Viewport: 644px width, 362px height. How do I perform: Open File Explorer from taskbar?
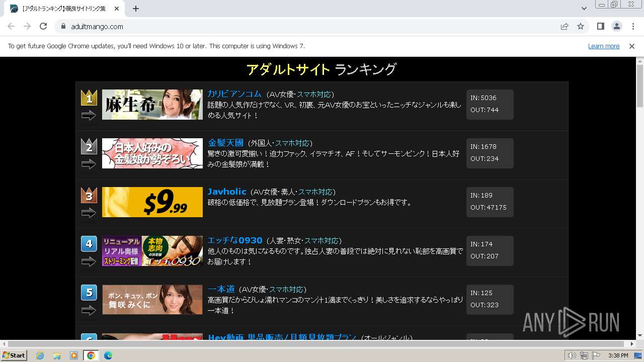point(57,355)
